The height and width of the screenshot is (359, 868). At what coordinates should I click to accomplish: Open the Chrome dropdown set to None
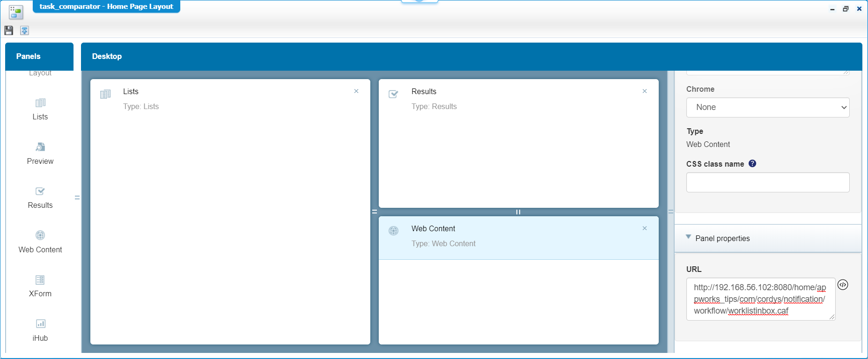(767, 107)
